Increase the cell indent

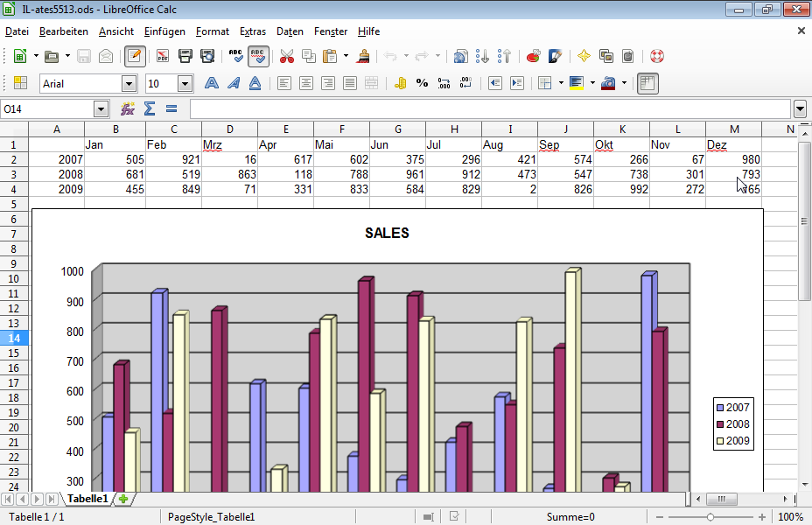tap(517, 83)
